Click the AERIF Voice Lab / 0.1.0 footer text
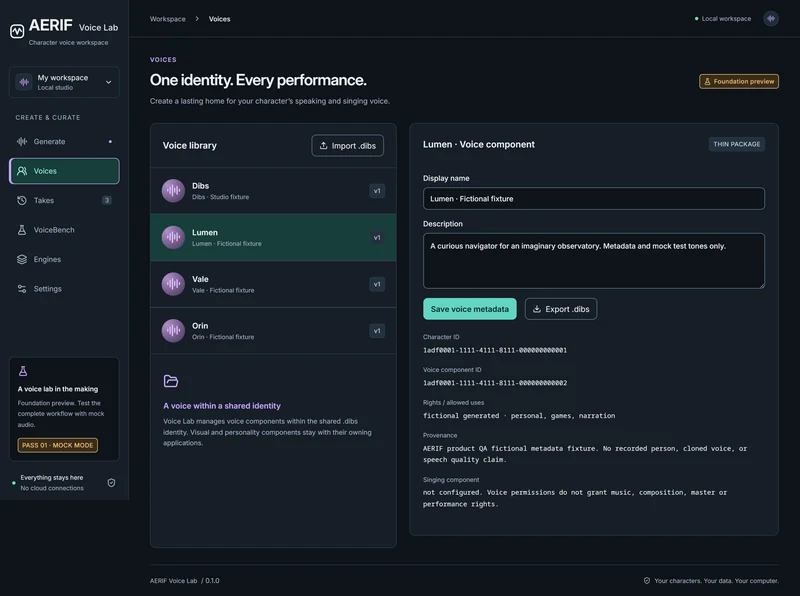 coord(185,581)
